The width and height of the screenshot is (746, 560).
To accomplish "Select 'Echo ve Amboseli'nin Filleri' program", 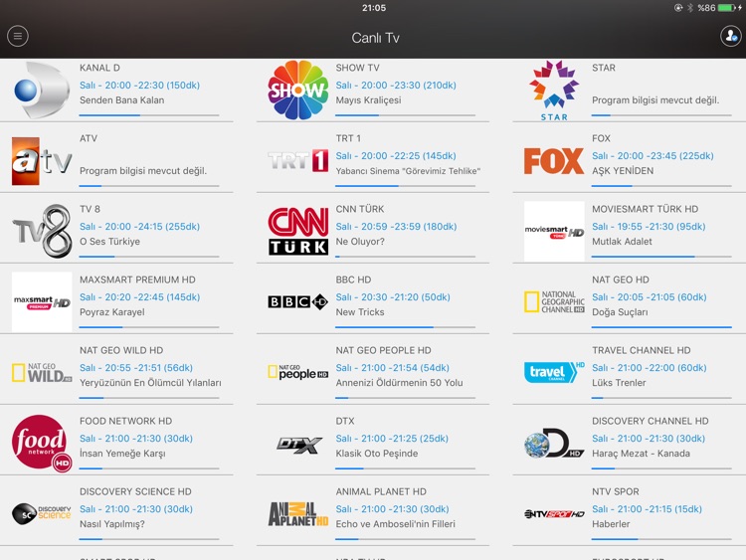I will click(x=395, y=524).
